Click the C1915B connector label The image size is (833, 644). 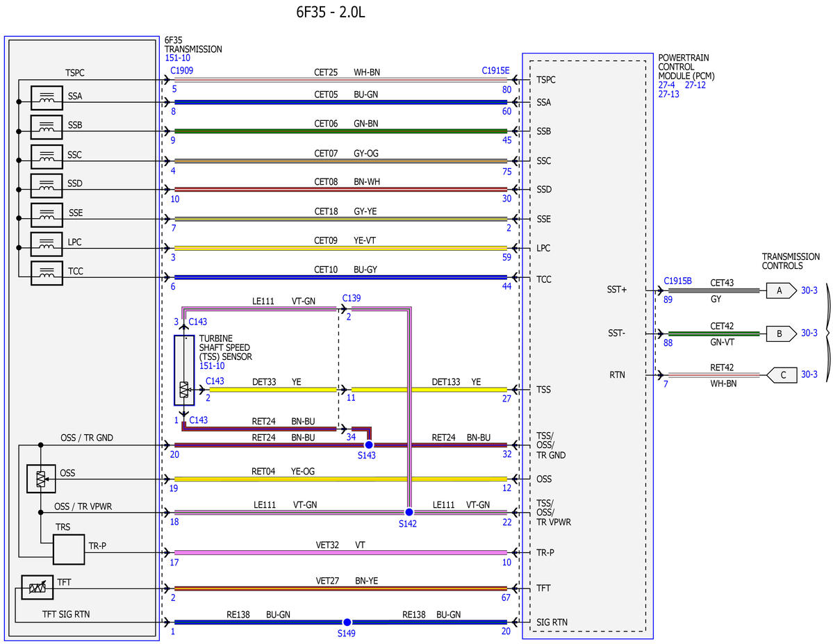point(677,281)
